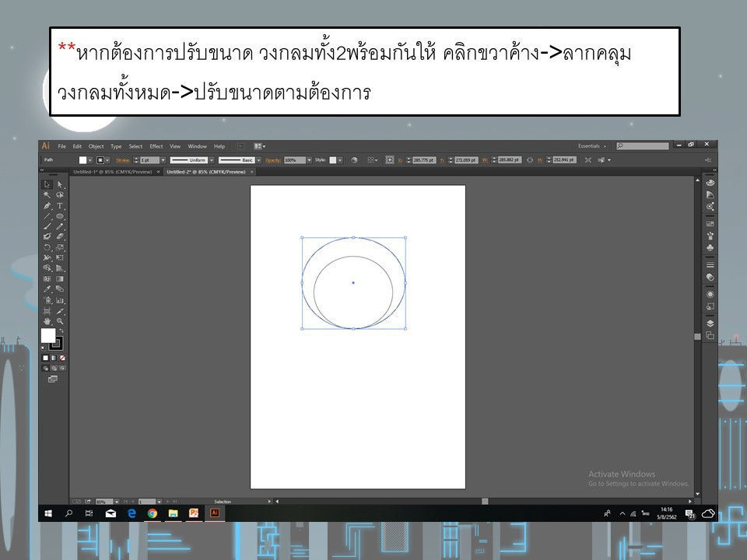Viewport: 747px width, 560px height.
Task: Click the orange Opacity panel link
Action: [273, 160]
